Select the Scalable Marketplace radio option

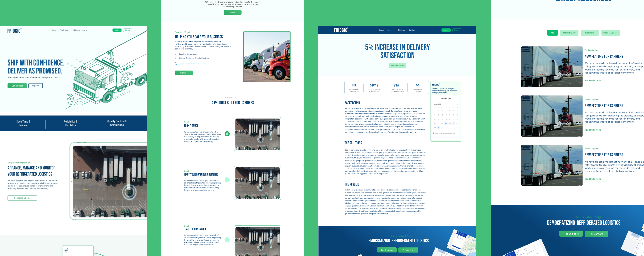(x=176, y=54)
